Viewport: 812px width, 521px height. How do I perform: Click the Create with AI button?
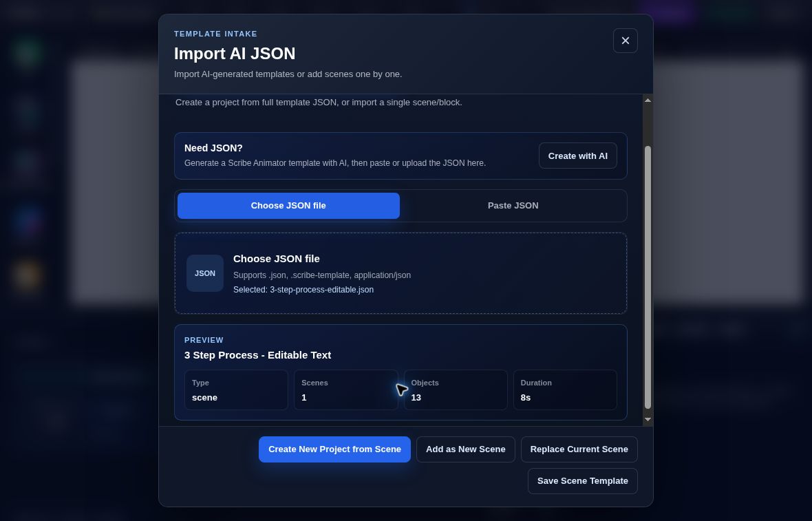pyautogui.click(x=577, y=156)
